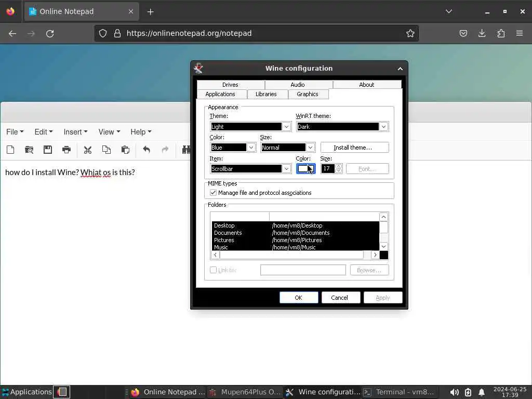This screenshot has height=399, width=532.
Task: Click the folders list scroll-down arrow
Action: coord(383,246)
